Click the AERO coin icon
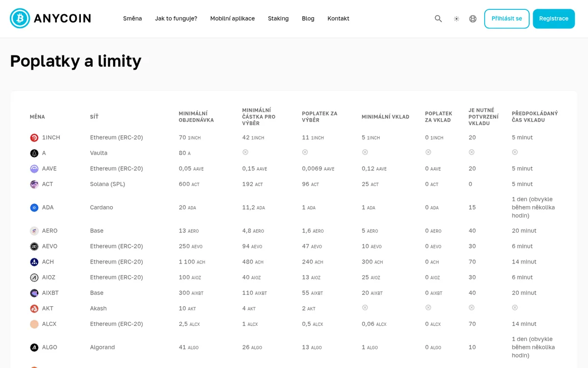 [34, 231]
